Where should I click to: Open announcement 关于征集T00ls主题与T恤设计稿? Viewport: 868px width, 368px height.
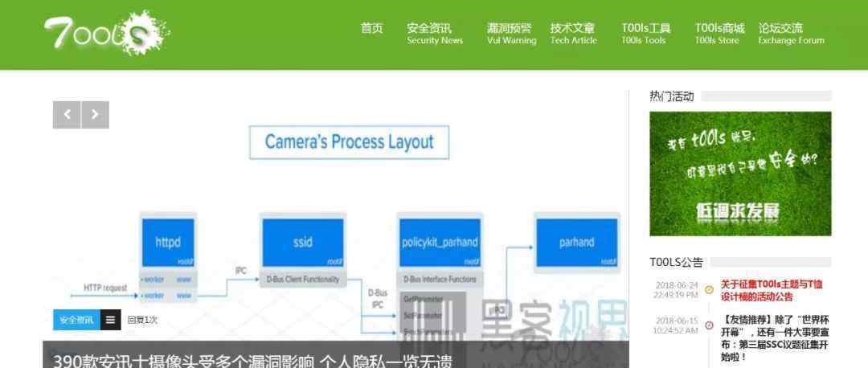click(x=772, y=291)
